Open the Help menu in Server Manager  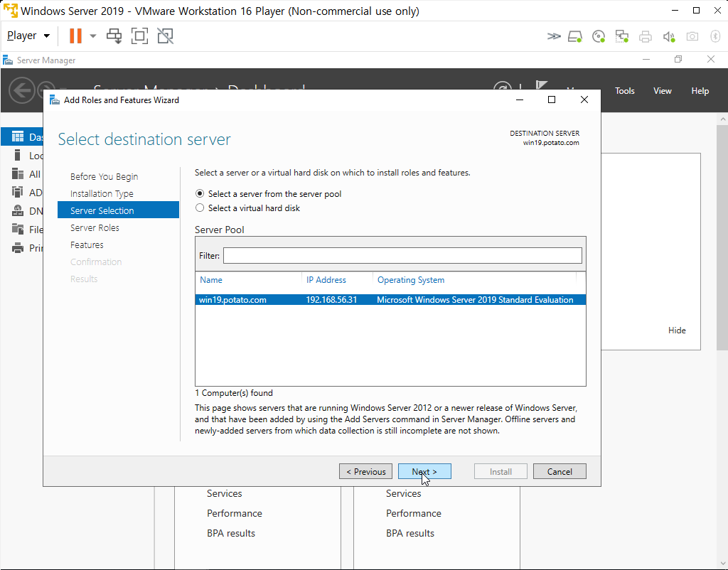[x=700, y=91]
